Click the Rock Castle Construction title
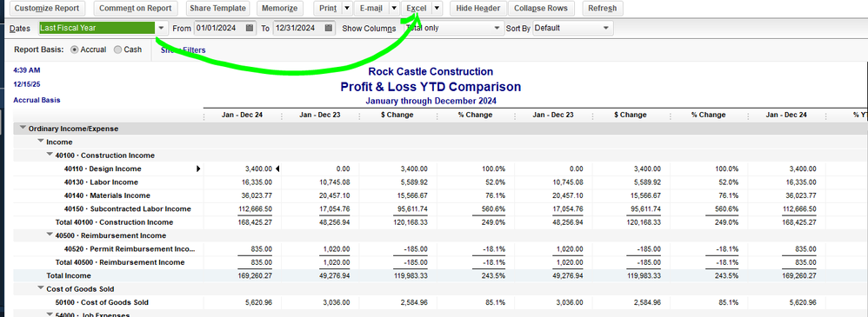 (x=431, y=72)
